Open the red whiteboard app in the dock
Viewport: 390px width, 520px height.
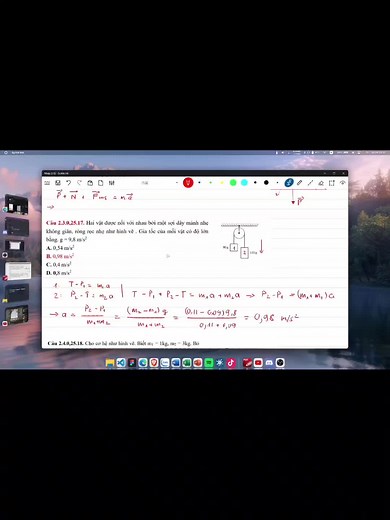point(247,363)
